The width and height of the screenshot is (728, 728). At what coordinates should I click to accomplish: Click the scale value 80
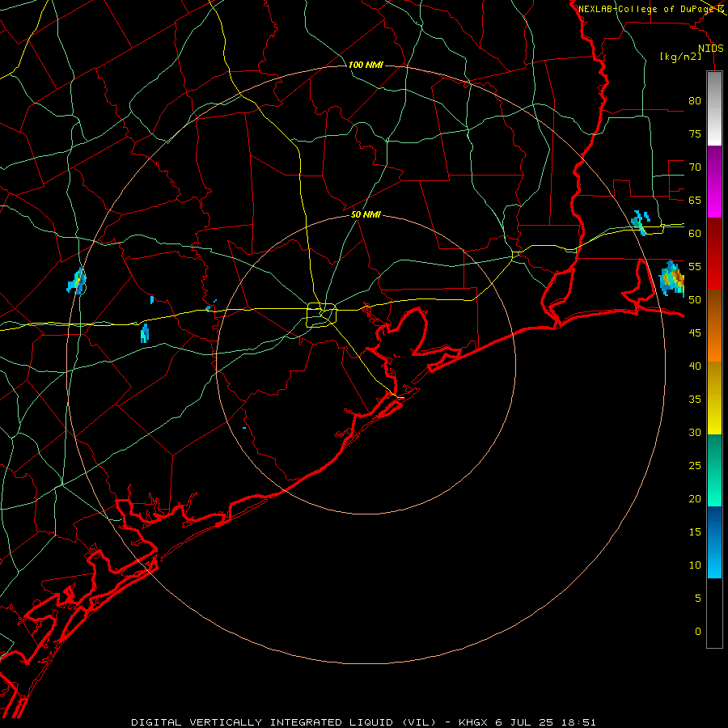[695, 101]
